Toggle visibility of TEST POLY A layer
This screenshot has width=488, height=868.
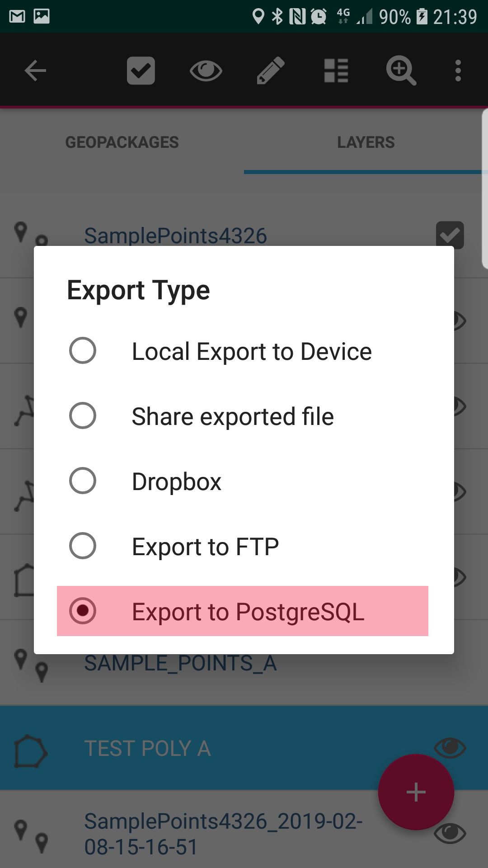[450, 748]
